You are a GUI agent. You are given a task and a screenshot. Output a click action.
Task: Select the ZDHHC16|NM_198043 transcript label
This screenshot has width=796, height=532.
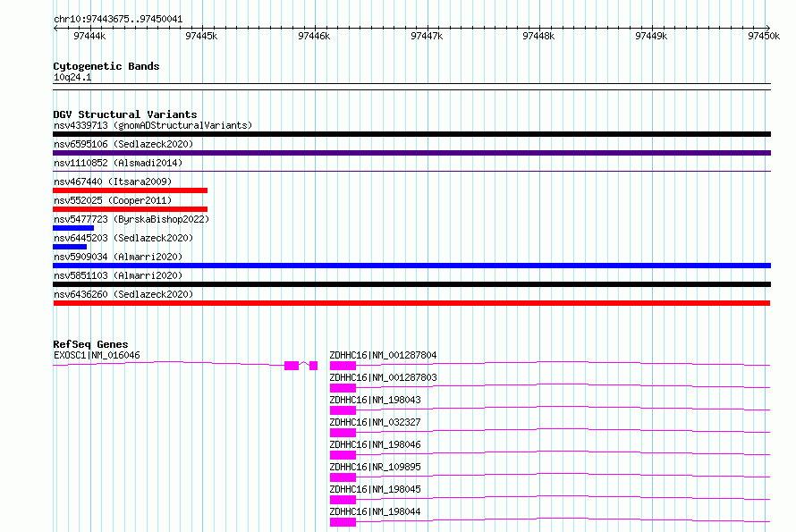point(375,400)
